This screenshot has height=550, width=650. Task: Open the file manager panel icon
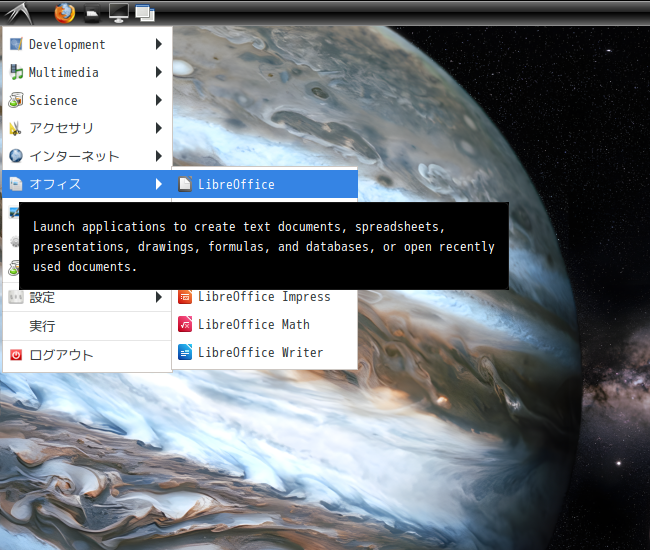[92, 14]
